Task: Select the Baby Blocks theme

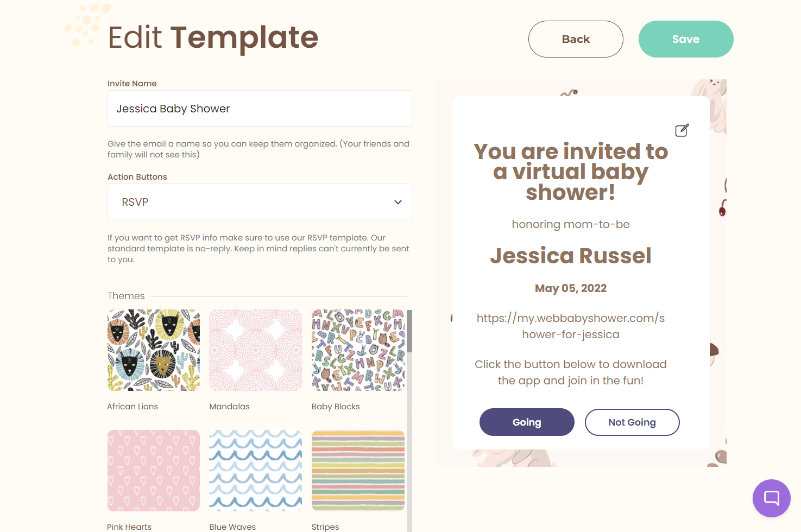Action: point(357,350)
